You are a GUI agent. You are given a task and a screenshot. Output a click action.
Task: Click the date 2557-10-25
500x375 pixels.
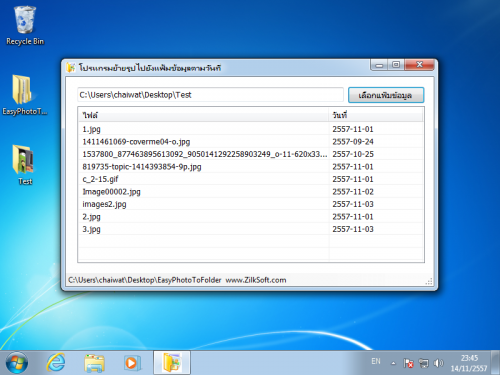353,154
